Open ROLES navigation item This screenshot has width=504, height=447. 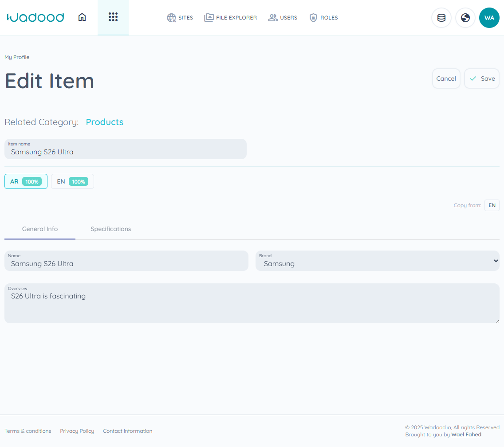point(323,18)
